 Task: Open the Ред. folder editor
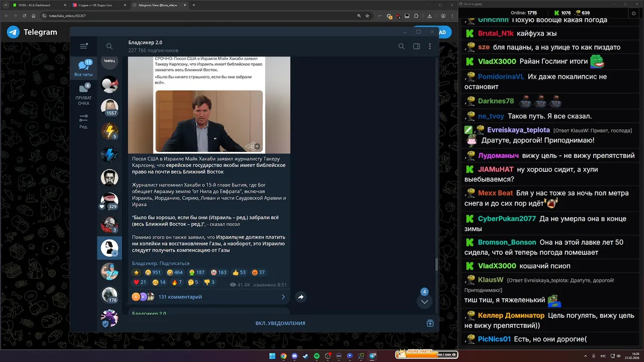pos(84,121)
